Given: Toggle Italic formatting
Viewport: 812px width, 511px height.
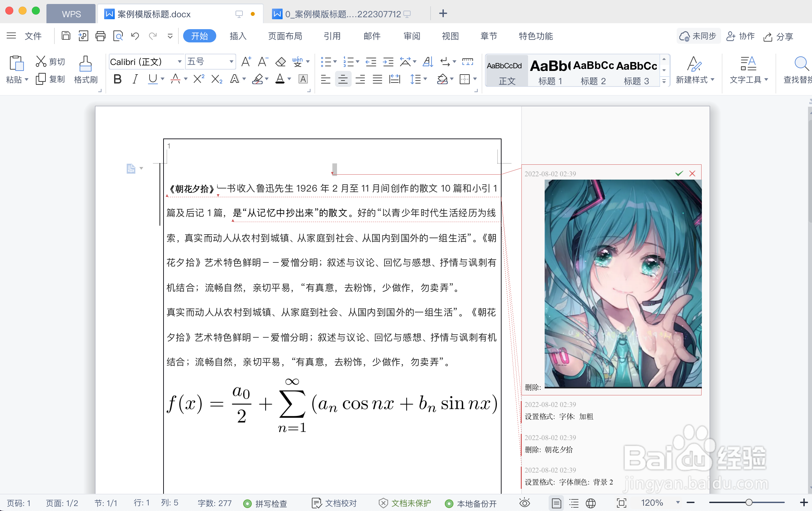Looking at the screenshot, I should click(135, 79).
